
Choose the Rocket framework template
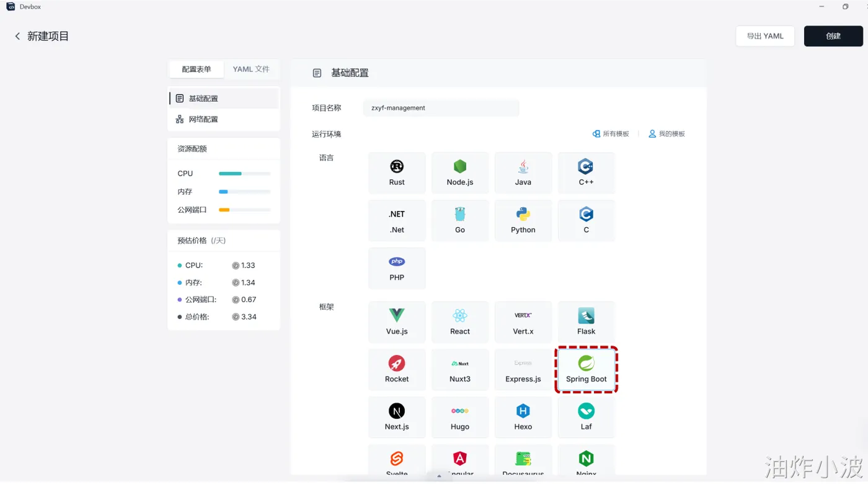pos(397,370)
